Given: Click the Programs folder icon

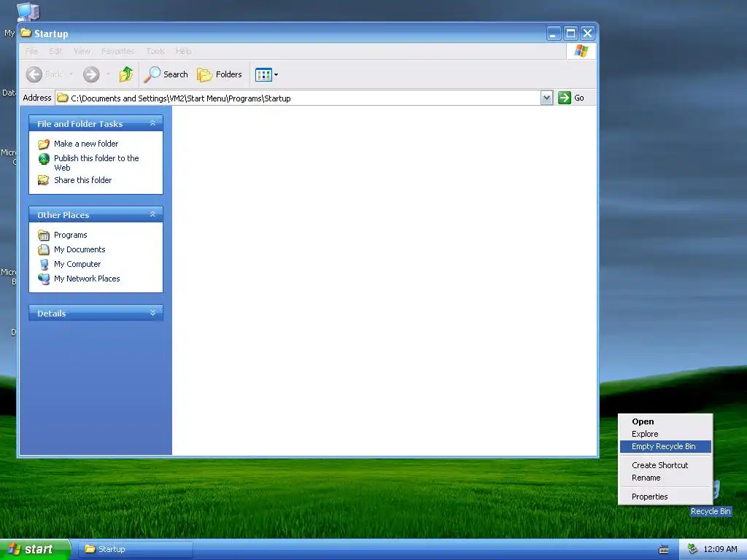Looking at the screenshot, I should pos(44,236).
